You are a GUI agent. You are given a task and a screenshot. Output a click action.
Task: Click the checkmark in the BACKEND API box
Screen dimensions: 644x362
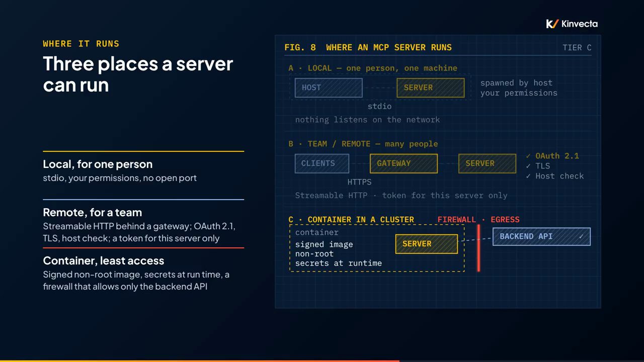tap(581, 236)
